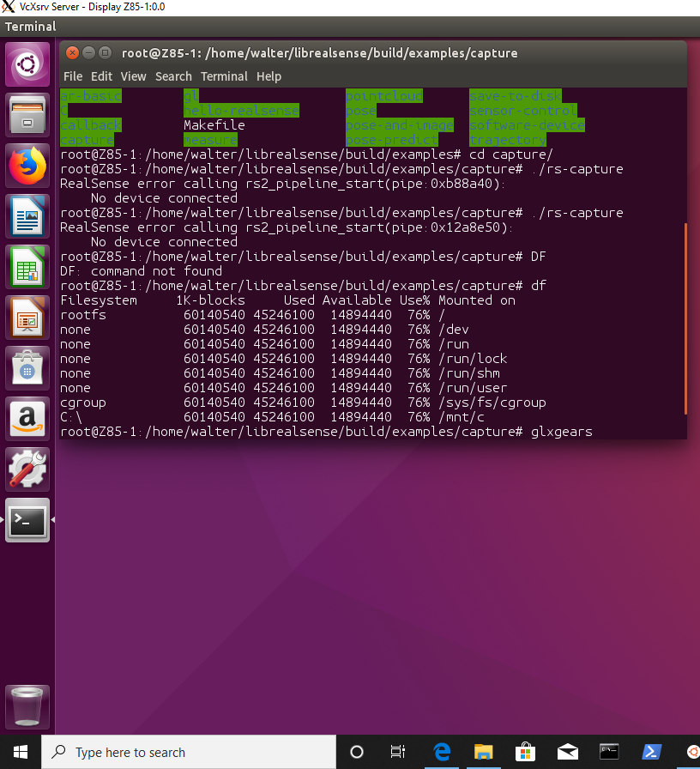This screenshot has height=769, width=700.
Task: Open the Help menu of the terminal
Action: pyautogui.click(x=269, y=76)
